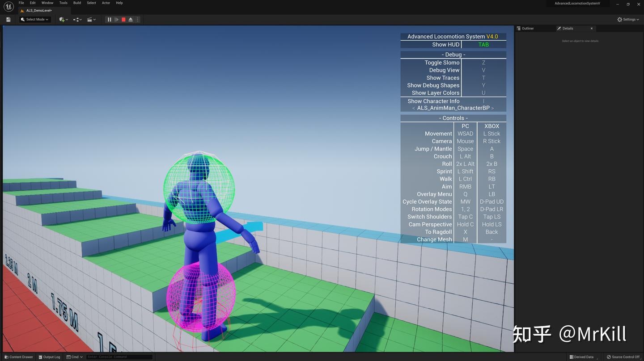The image size is (644, 361).
Task: Click the 'Toggle Slomo' HUD entry
Action: pyautogui.click(x=442, y=63)
